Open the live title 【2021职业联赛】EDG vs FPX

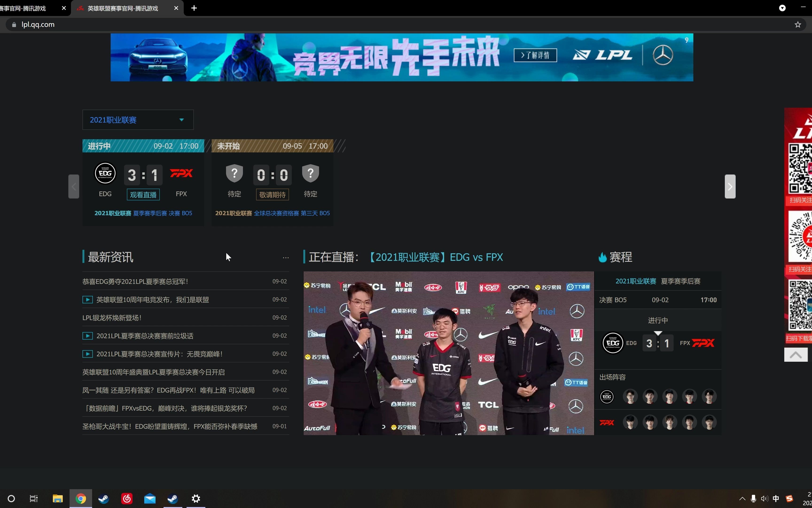click(x=436, y=257)
